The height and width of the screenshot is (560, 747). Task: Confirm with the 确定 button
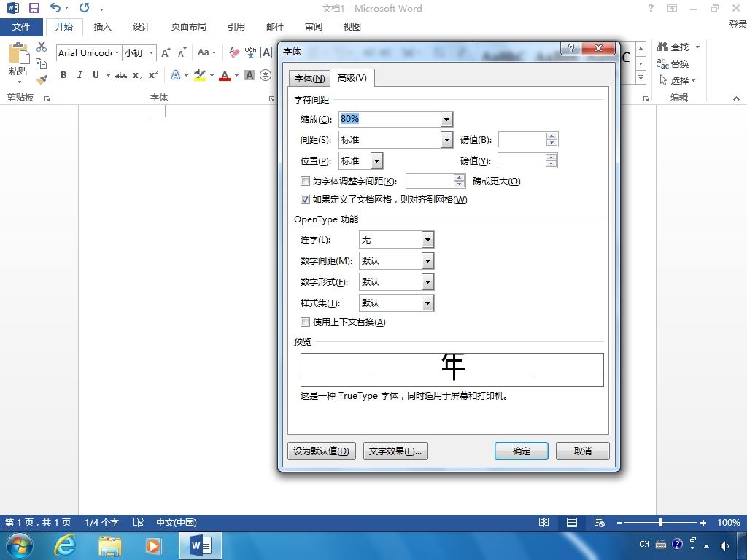tap(521, 451)
